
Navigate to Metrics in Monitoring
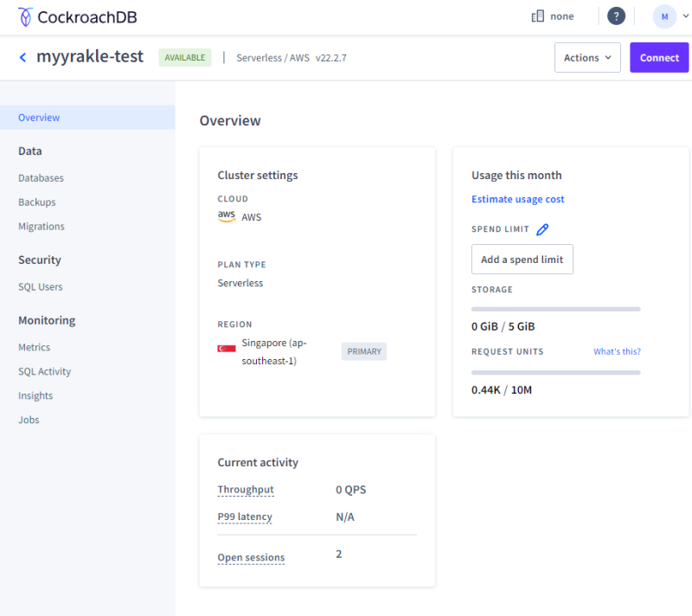[34, 348]
